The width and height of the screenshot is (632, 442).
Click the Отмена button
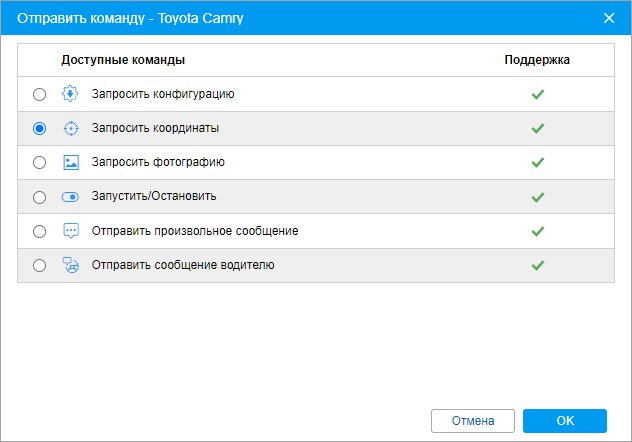click(472, 420)
